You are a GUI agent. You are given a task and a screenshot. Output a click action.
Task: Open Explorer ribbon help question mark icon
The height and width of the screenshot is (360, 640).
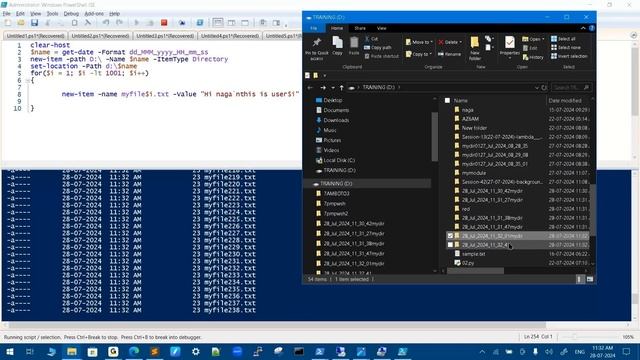point(591,28)
